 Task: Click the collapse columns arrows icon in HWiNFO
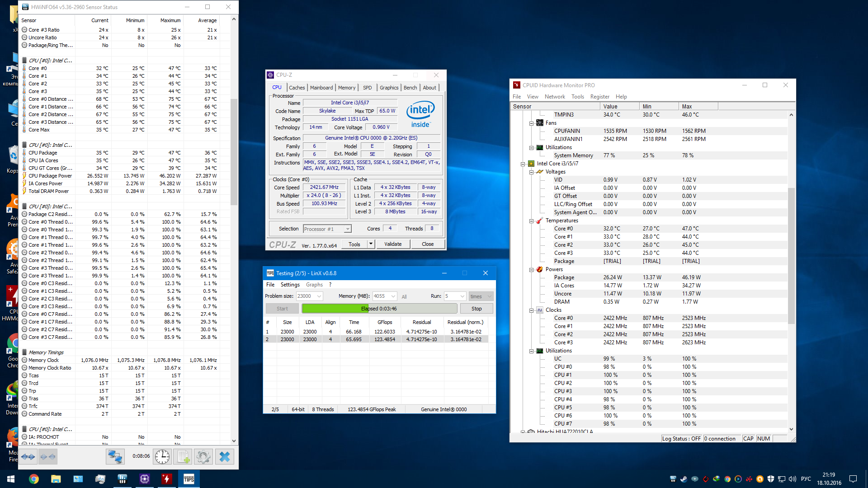click(x=48, y=457)
